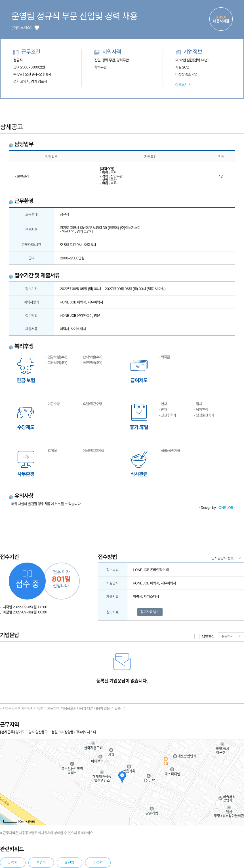The height and width of the screenshot is (868, 244).
Task: Click the 근무조건 section icon
Action: point(16,52)
